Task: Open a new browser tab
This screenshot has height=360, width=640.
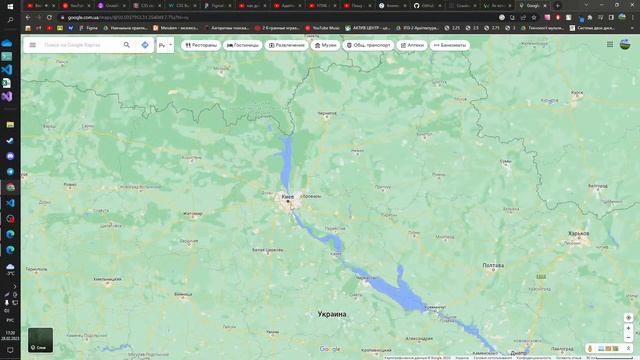Action: pos(558,6)
